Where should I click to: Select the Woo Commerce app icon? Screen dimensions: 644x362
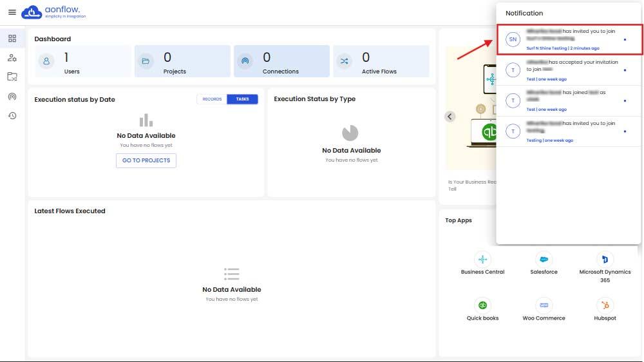click(x=544, y=305)
